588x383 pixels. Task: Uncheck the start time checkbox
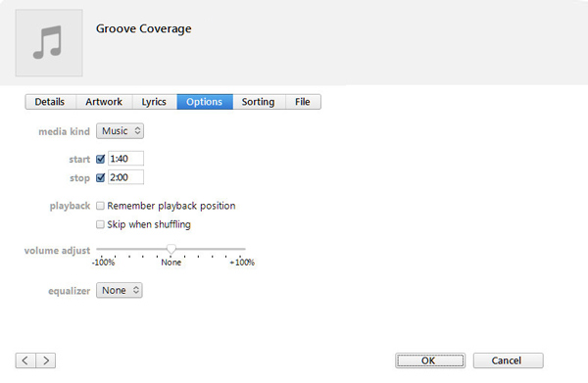[100, 159]
